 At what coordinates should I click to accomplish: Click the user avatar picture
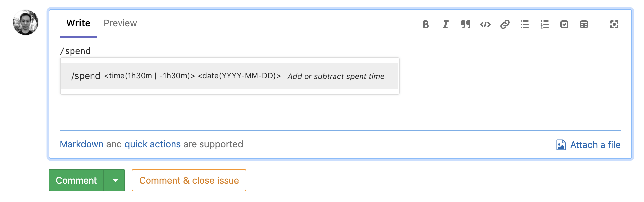[26, 22]
